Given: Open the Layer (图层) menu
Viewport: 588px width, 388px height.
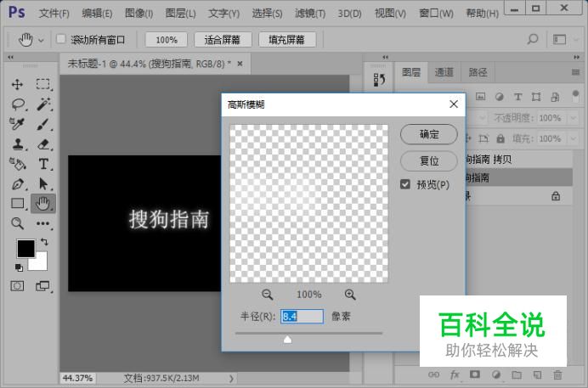Looking at the screenshot, I should pyautogui.click(x=180, y=14).
